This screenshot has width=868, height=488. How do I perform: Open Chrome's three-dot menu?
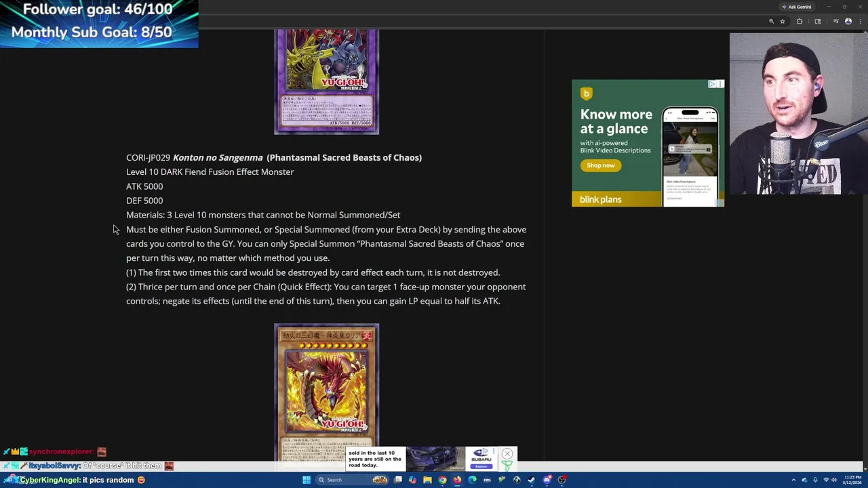pos(861,22)
